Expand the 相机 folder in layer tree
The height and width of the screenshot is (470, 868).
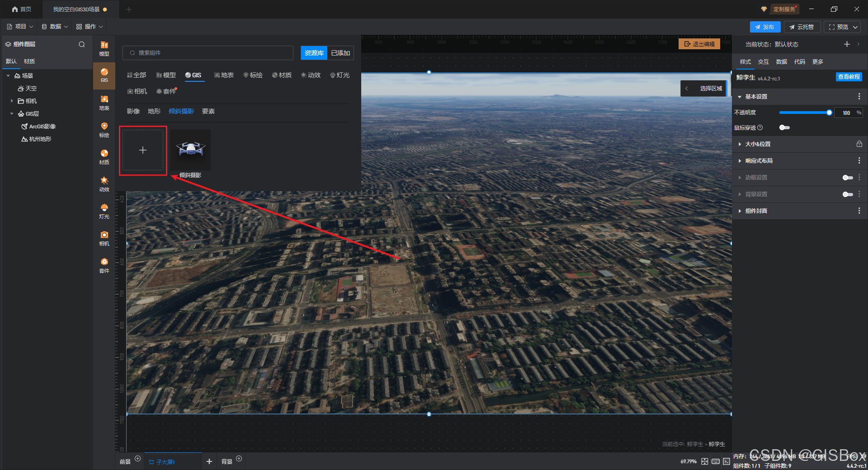(12, 101)
